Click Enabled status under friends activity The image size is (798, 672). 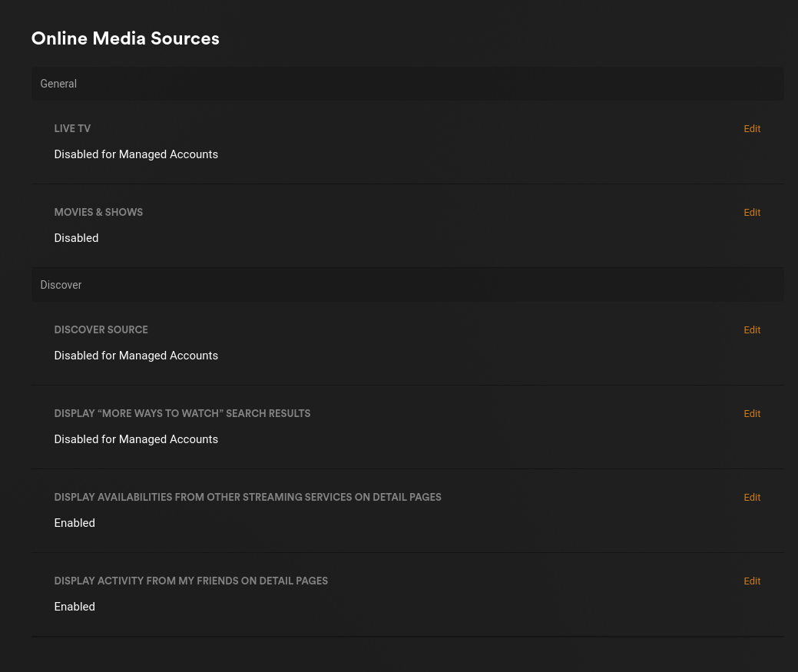pyautogui.click(x=75, y=607)
